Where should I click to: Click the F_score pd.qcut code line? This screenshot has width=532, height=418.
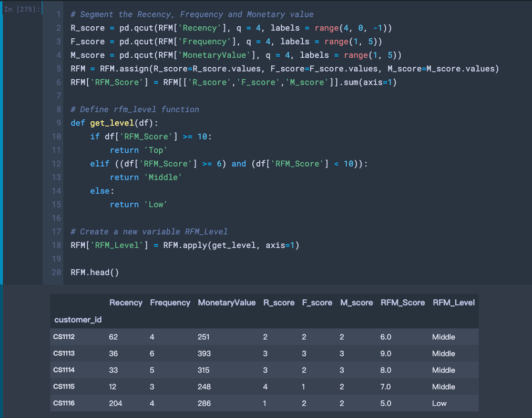point(226,41)
